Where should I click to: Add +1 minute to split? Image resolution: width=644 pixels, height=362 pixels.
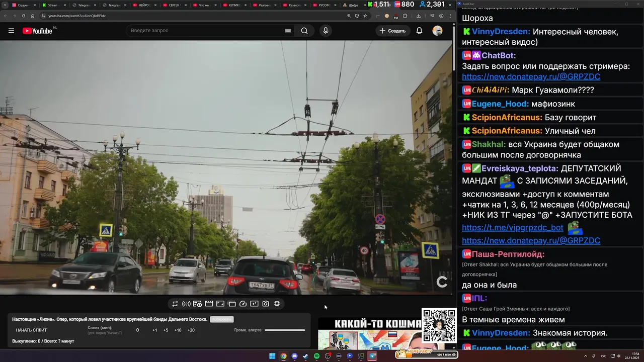pyautogui.click(x=154, y=330)
